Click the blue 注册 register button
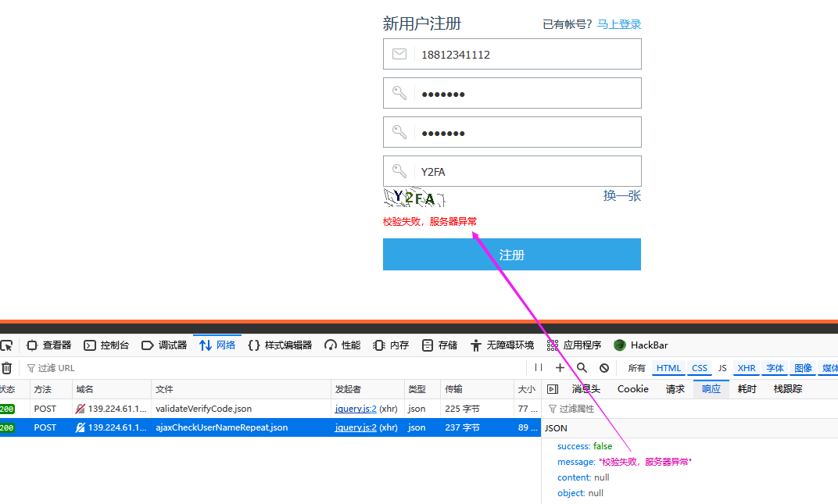Image resolution: width=838 pixels, height=504 pixels. [511, 255]
